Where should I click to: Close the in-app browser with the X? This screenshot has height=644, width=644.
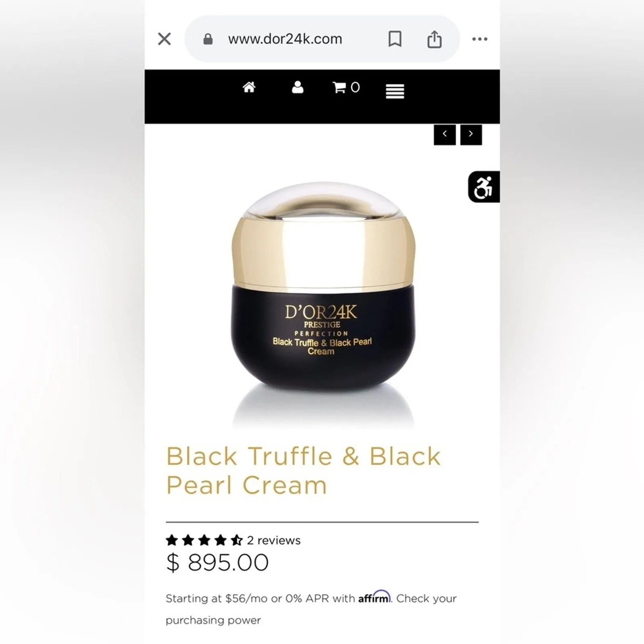point(164,39)
